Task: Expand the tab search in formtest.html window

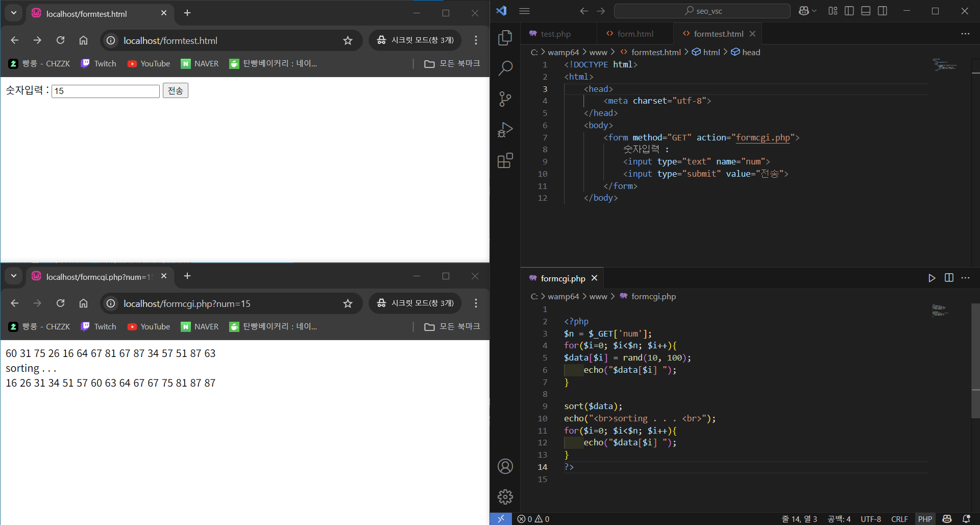Action: pos(14,13)
